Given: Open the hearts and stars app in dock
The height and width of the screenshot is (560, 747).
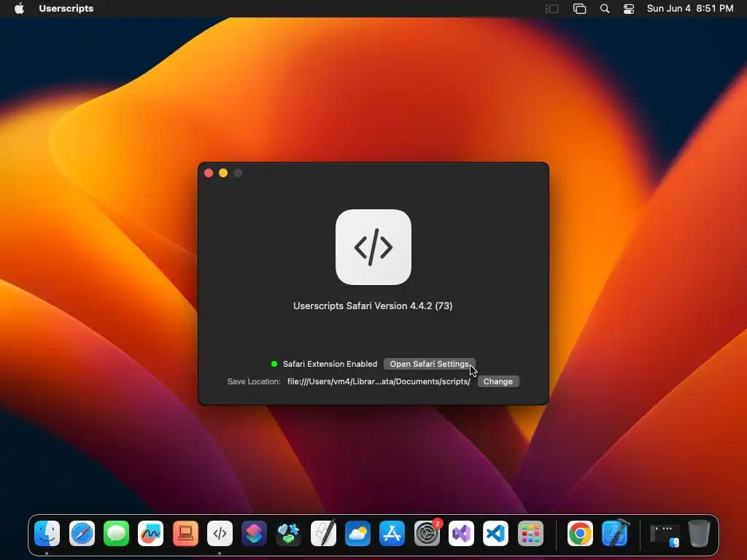Looking at the screenshot, I should [289, 533].
